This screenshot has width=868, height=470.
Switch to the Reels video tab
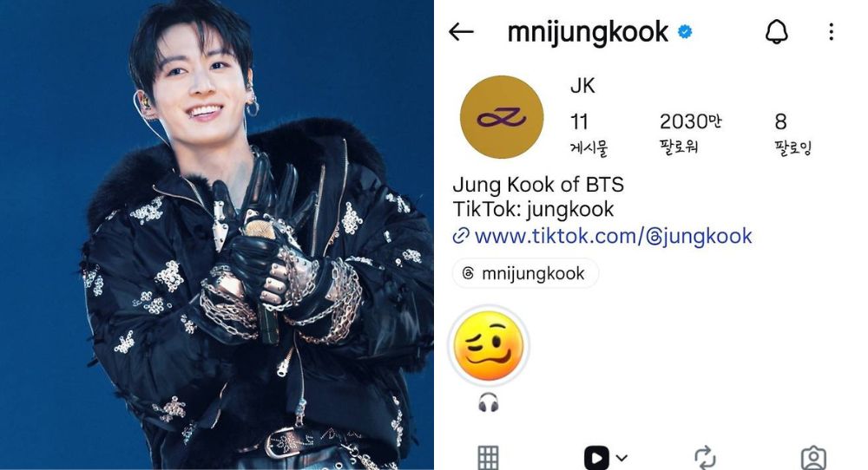tap(596, 458)
